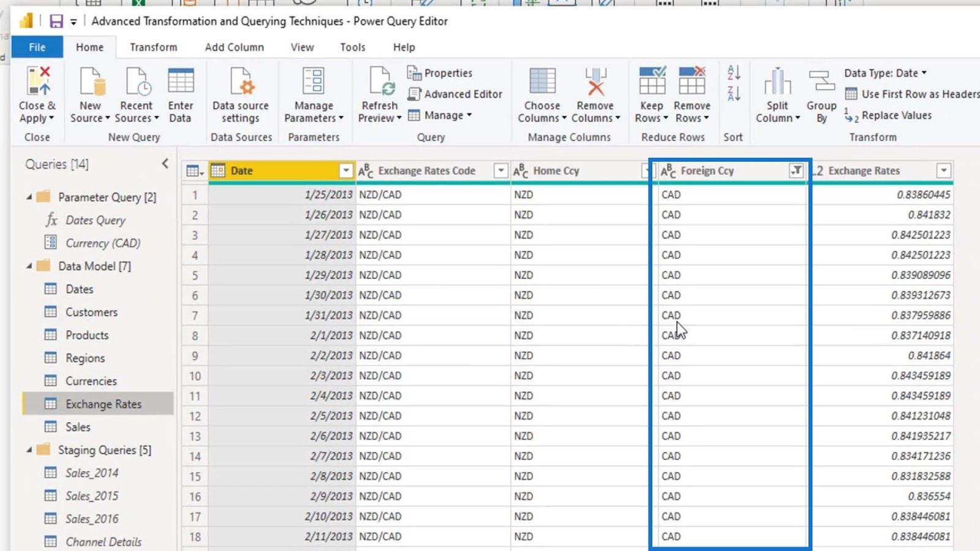
Task: Select the Dates Query function
Action: [x=96, y=220]
